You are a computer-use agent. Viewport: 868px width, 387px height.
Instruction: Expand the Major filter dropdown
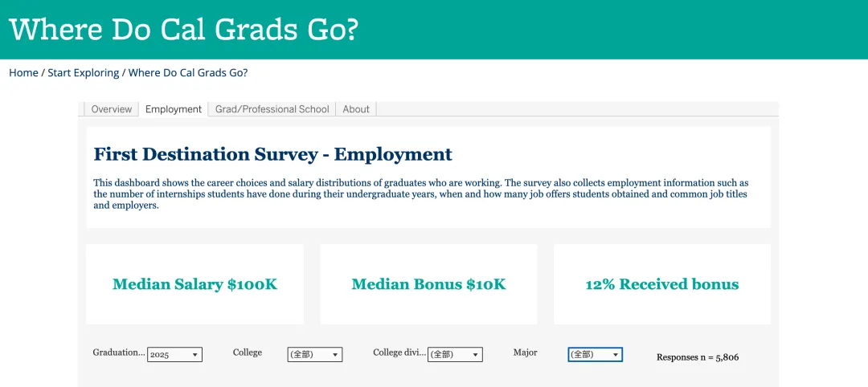pyautogui.click(x=595, y=354)
